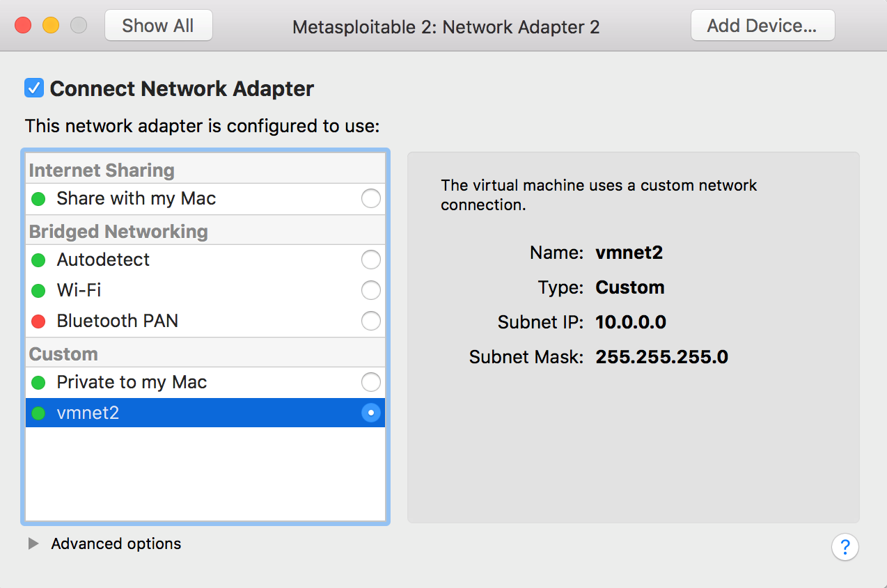
Task: Select the Share with my Mac radio button
Action: 371,198
